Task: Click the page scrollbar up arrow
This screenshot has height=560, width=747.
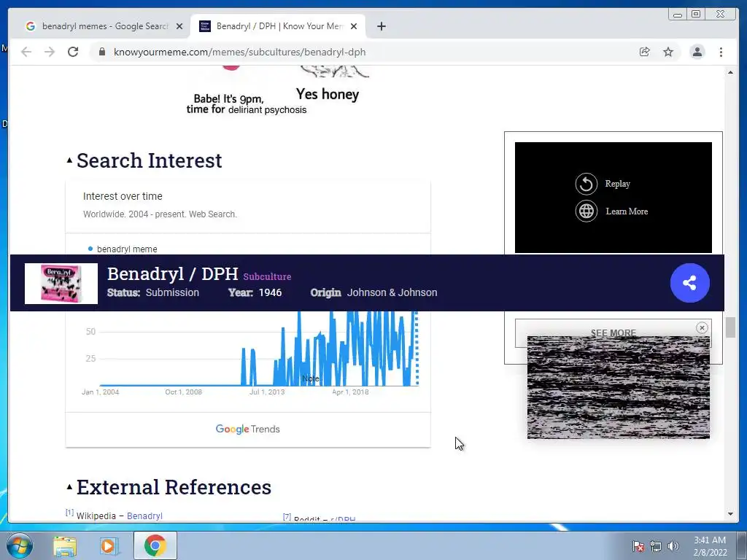Action: pos(730,72)
